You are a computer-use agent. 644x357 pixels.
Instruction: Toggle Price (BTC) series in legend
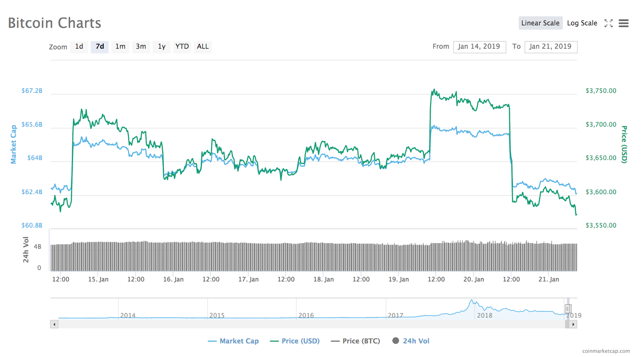click(355, 341)
